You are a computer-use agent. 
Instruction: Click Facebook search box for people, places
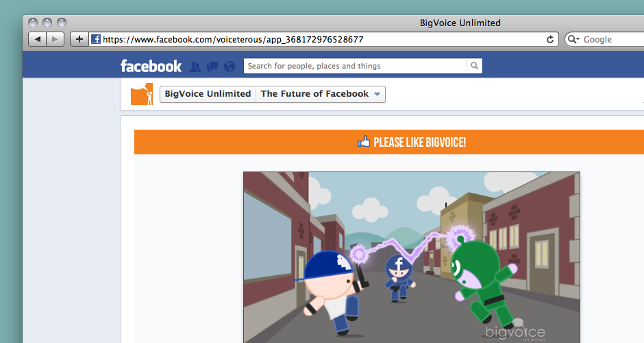click(355, 66)
